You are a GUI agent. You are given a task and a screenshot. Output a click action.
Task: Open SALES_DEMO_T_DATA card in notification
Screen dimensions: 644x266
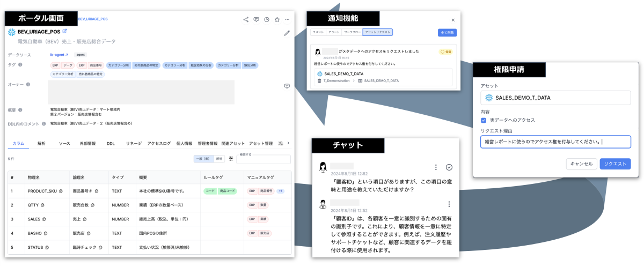383,77
